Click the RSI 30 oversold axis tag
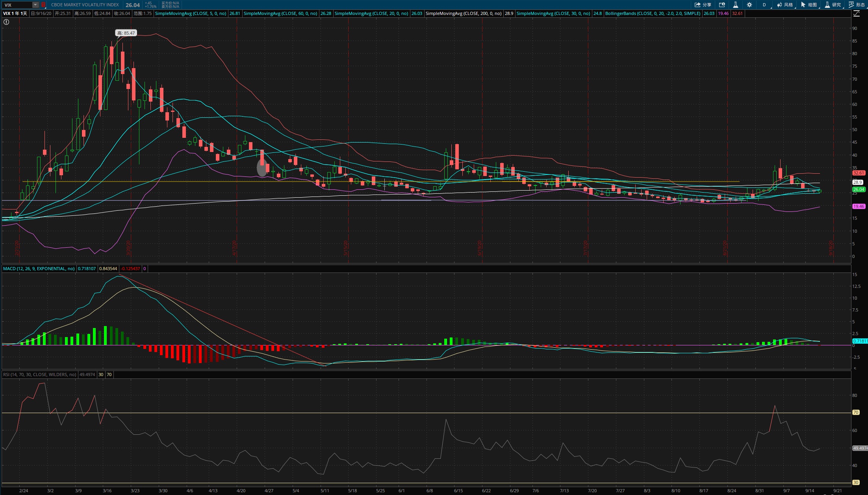Image resolution: width=868 pixels, height=495 pixels. point(856,482)
